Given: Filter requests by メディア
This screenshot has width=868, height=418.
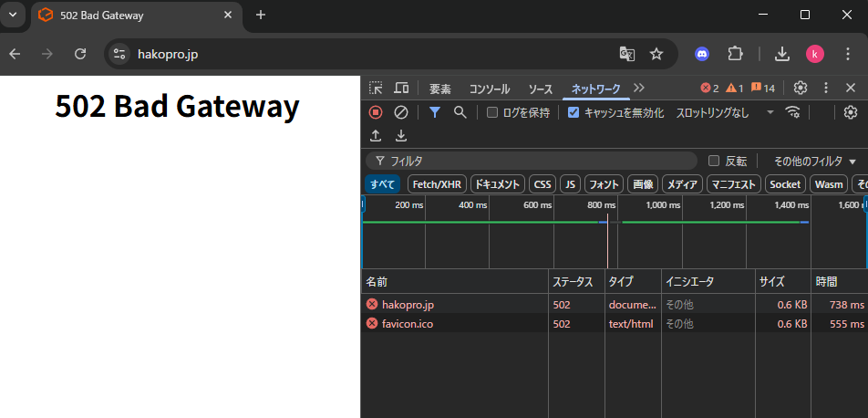Looking at the screenshot, I should (682, 184).
